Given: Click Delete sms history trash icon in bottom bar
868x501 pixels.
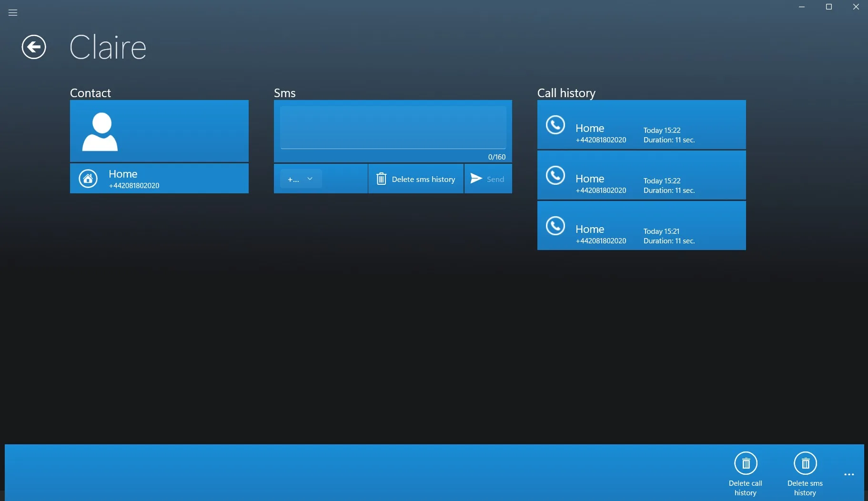Looking at the screenshot, I should tap(806, 463).
